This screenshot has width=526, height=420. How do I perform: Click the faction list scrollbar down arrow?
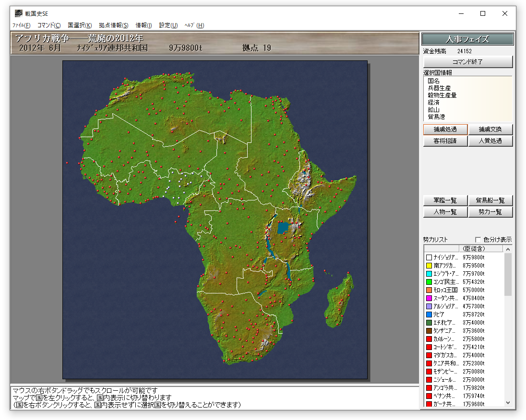point(508,403)
